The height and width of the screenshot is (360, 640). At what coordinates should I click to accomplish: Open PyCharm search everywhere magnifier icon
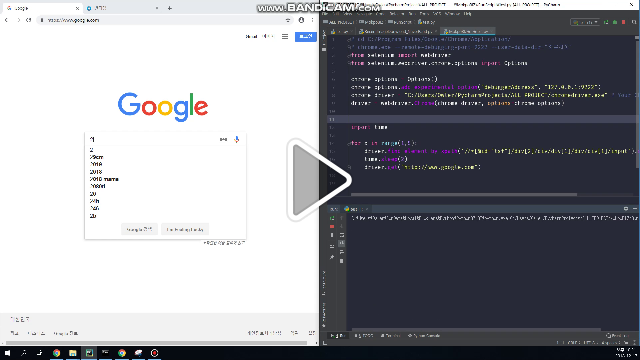coord(634,22)
